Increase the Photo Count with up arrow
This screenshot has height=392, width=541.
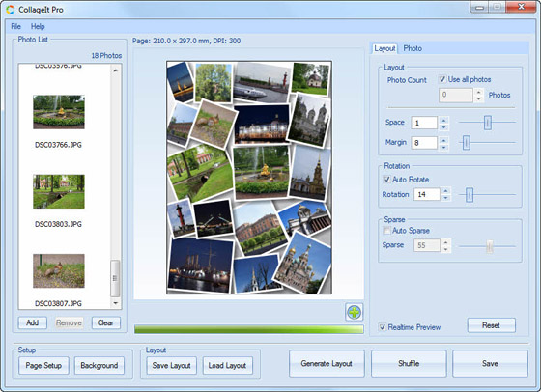[478, 92]
